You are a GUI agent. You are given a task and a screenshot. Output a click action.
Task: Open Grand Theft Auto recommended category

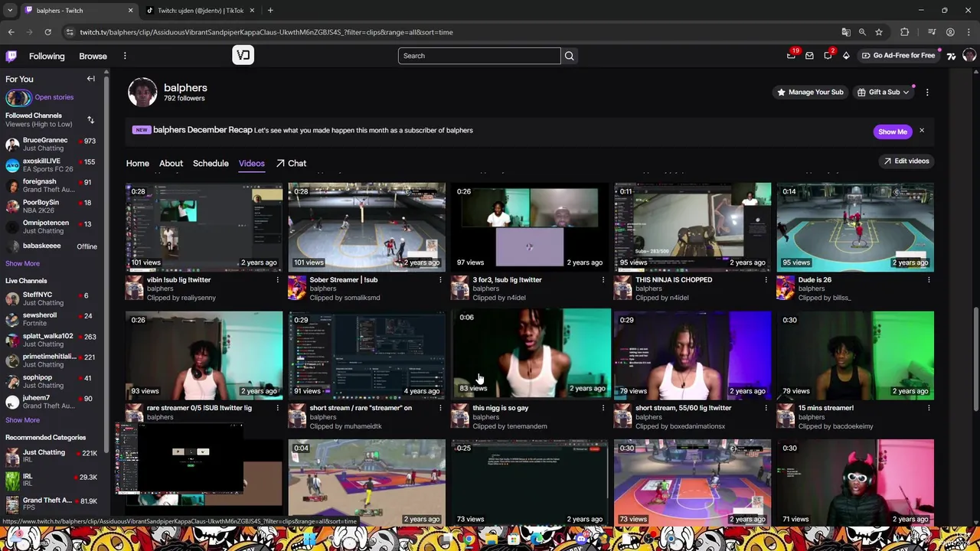click(51, 504)
